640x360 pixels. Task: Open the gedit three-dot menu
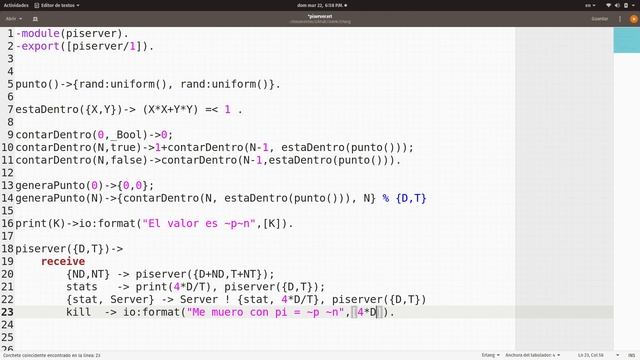(620, 19)
